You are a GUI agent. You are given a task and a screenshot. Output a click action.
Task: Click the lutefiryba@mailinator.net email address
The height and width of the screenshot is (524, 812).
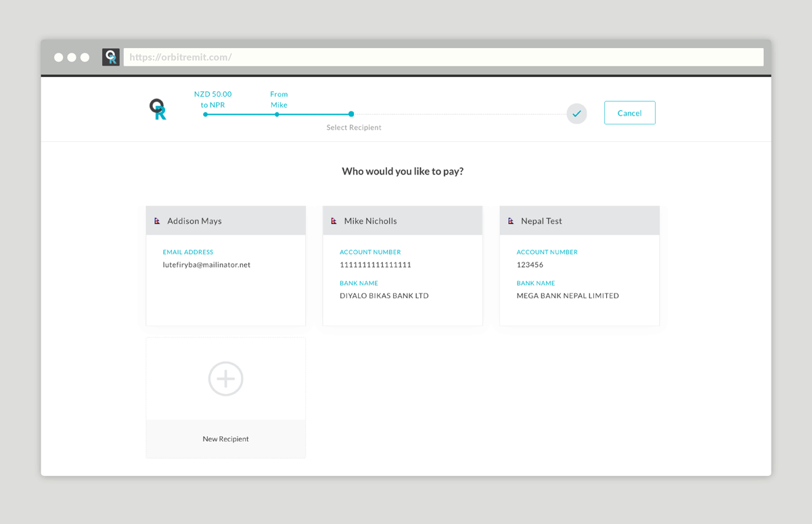tap(206, 265)
